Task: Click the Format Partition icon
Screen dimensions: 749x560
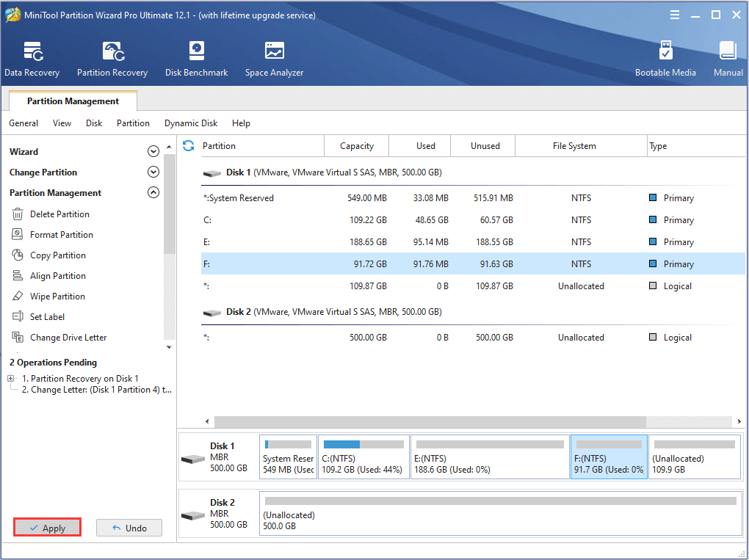Action: tap(18, 234)
